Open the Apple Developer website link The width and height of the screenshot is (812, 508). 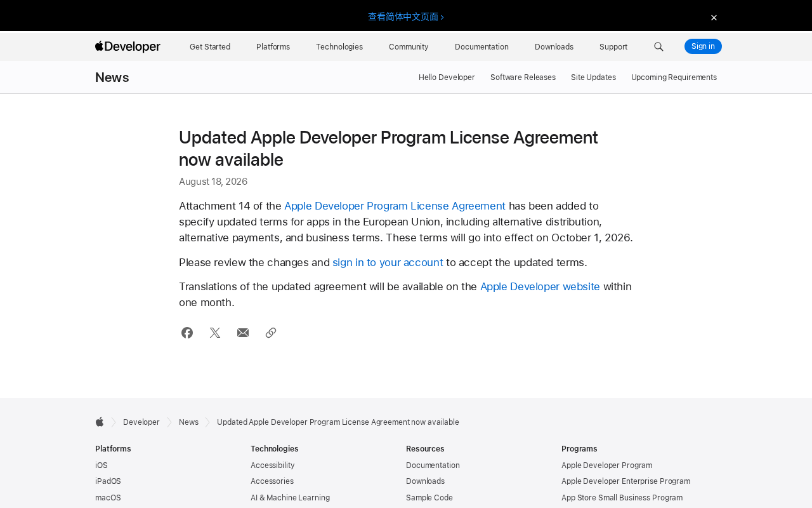coord(540,286)
